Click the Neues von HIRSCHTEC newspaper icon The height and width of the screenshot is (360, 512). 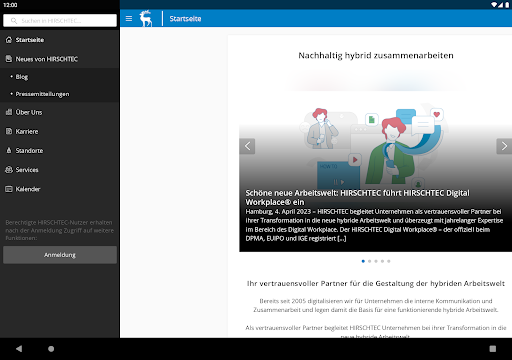(9, 59)
